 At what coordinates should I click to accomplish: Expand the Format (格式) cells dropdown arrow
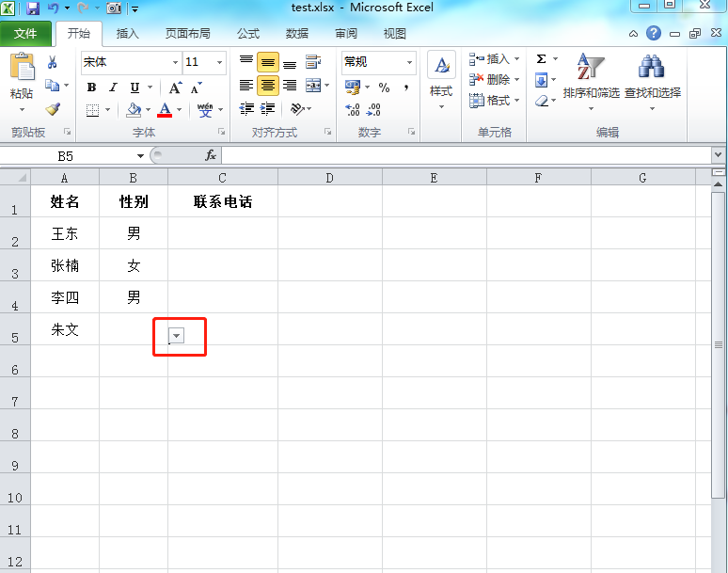(516, 100)
